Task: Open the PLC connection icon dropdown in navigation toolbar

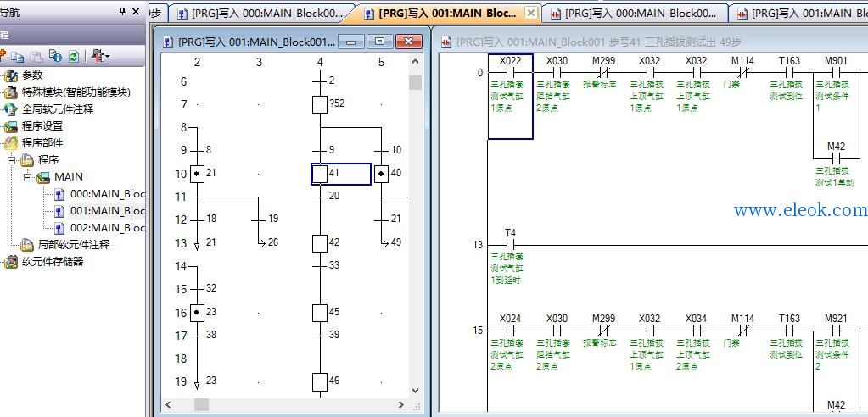Action: point(101,56)
